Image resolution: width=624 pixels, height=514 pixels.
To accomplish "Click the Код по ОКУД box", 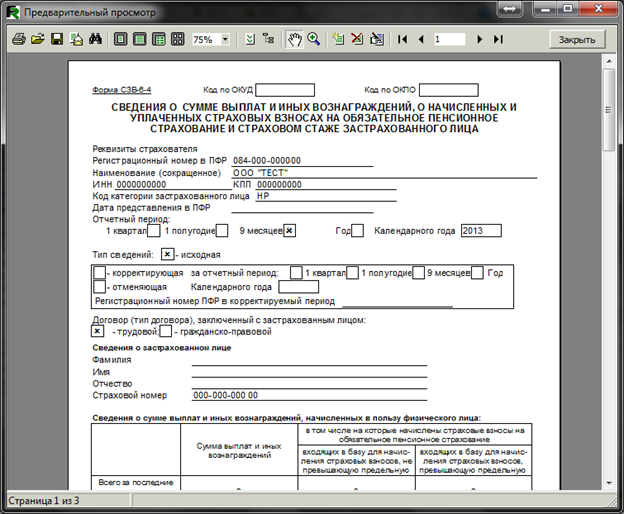I will pyautogui.click(x=285, y=90).
